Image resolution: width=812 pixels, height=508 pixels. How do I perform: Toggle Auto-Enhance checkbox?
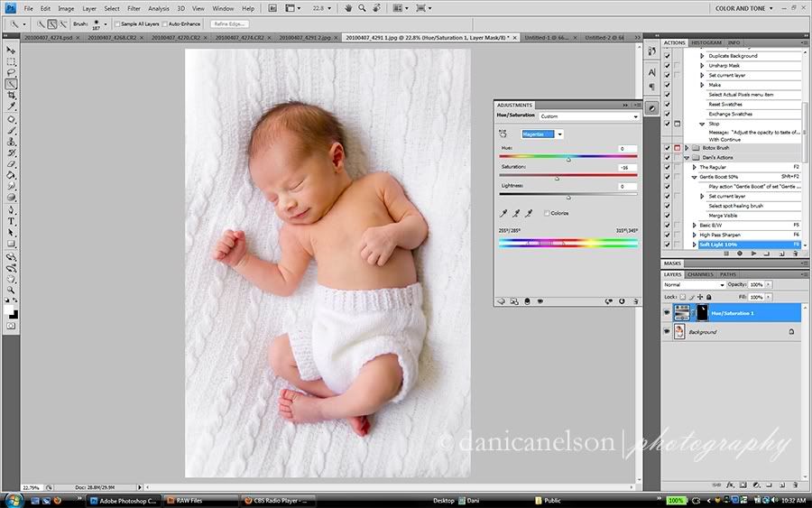pos(165,23)
